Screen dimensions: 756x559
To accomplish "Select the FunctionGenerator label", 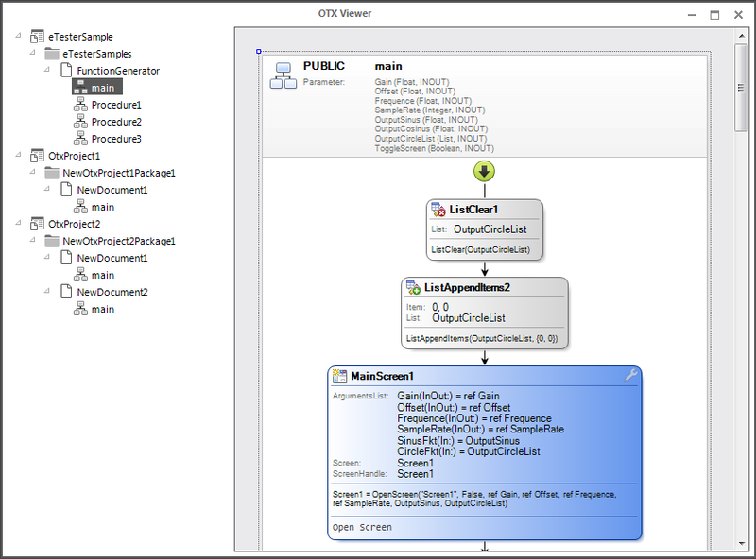I will (118, 71).
